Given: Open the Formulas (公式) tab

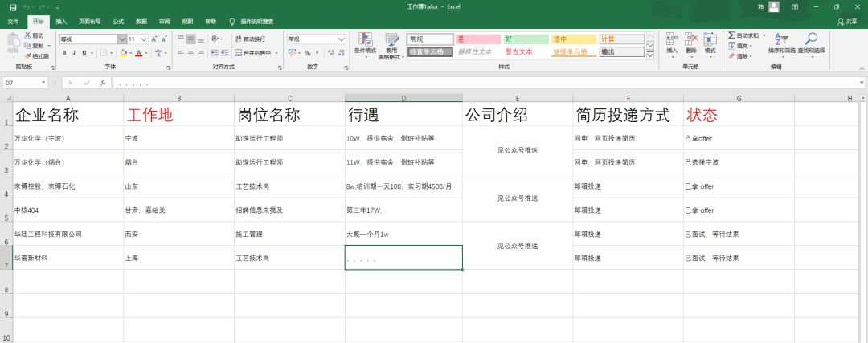Looking at the screenshot, I should [x=118, y=22].
